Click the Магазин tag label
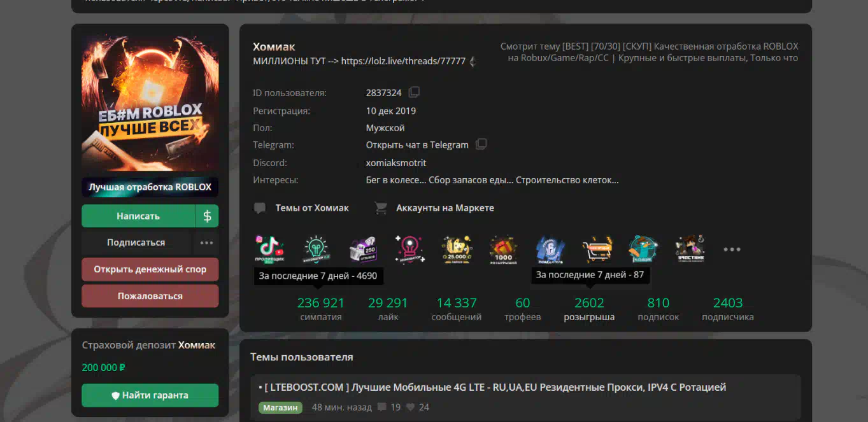 point(280,407)
